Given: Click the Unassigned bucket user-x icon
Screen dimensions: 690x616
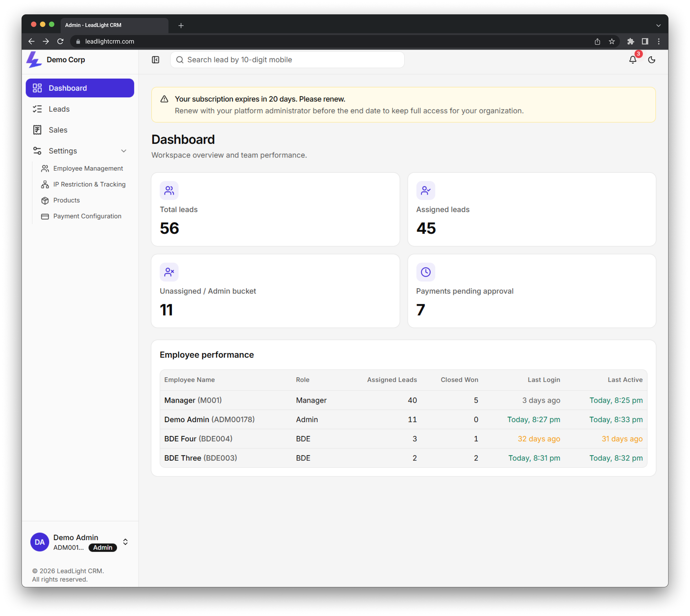Looking at the screenshot, I should pyautogui.click(x=169, y=272).
